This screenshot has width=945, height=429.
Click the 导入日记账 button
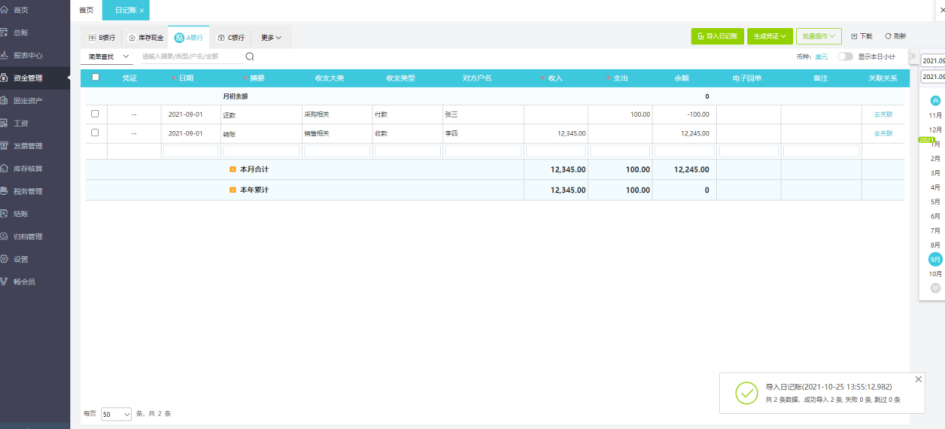pyautogui.click(x=717, y=36)
